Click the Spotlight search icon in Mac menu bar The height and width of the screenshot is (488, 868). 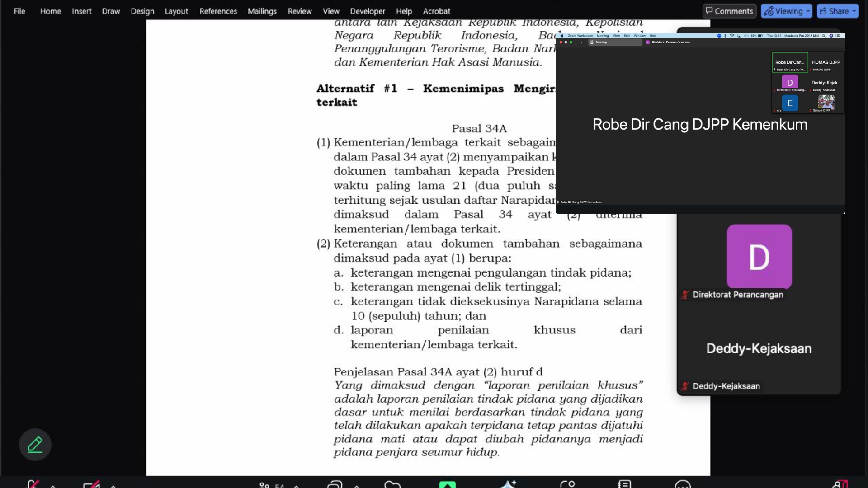(824, 36)
